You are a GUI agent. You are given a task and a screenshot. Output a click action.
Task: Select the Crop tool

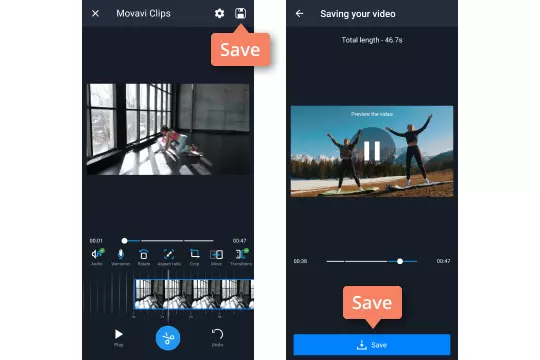pos(195,257)
